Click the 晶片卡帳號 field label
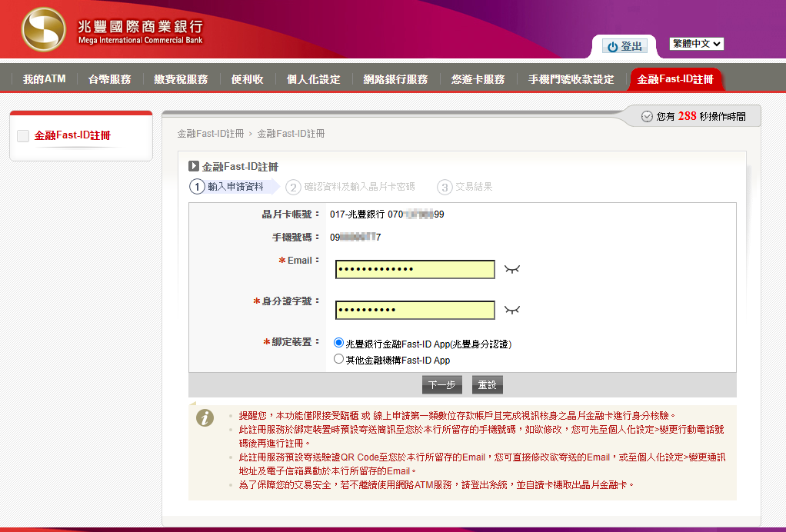 pos(290,214)
